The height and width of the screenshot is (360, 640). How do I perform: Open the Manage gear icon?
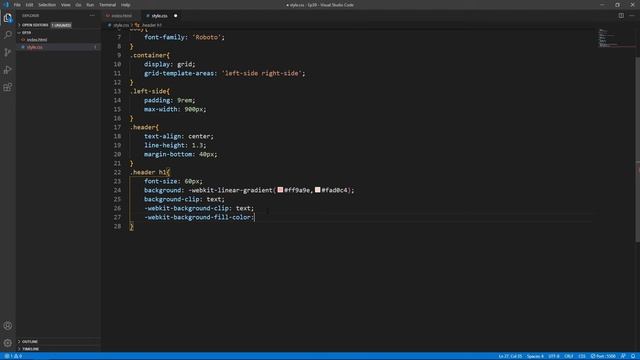pyautogui.click(x=8, y=343)
